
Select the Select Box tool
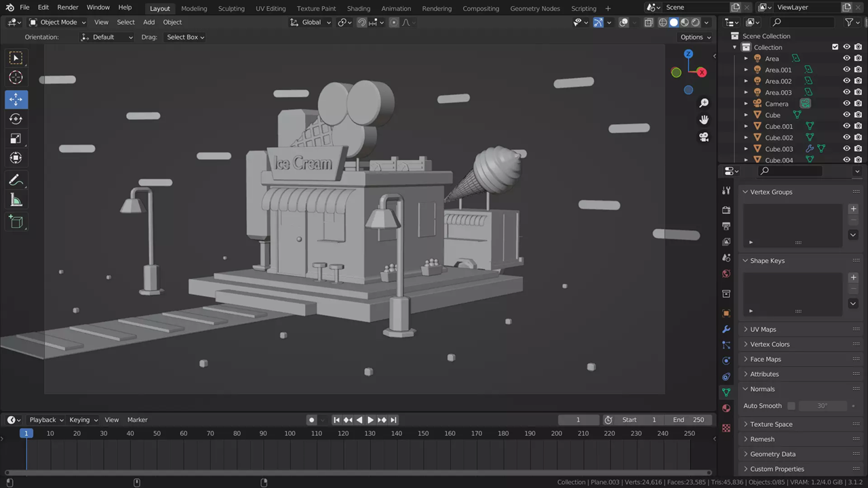coord(16,58)
